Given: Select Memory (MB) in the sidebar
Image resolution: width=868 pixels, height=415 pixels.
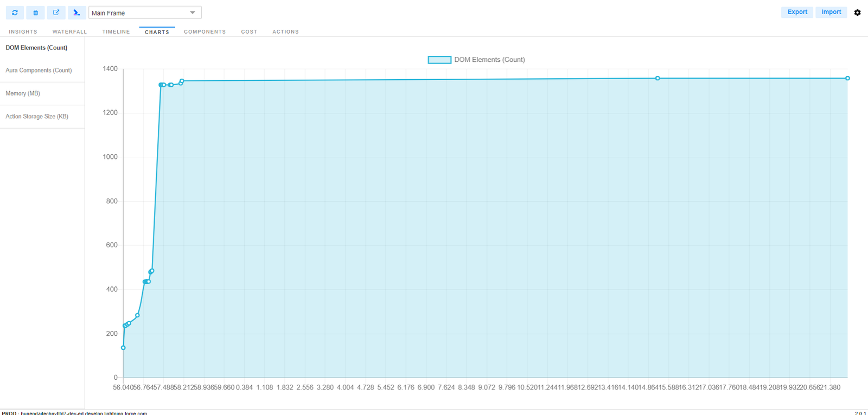Looking at the screenshot, I should pos(23,93).
